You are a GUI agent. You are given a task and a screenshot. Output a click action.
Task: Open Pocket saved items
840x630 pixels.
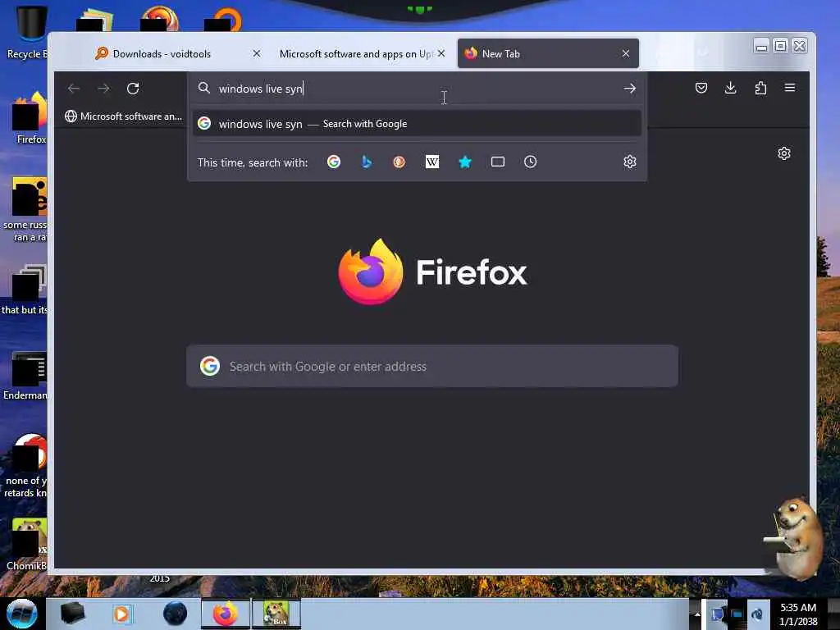[701, 88]
